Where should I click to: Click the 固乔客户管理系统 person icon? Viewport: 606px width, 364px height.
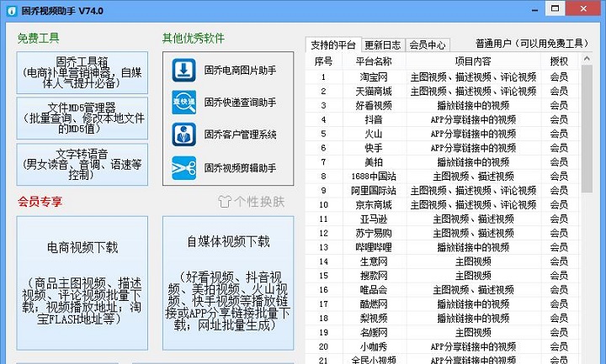(x=183, y=135)
